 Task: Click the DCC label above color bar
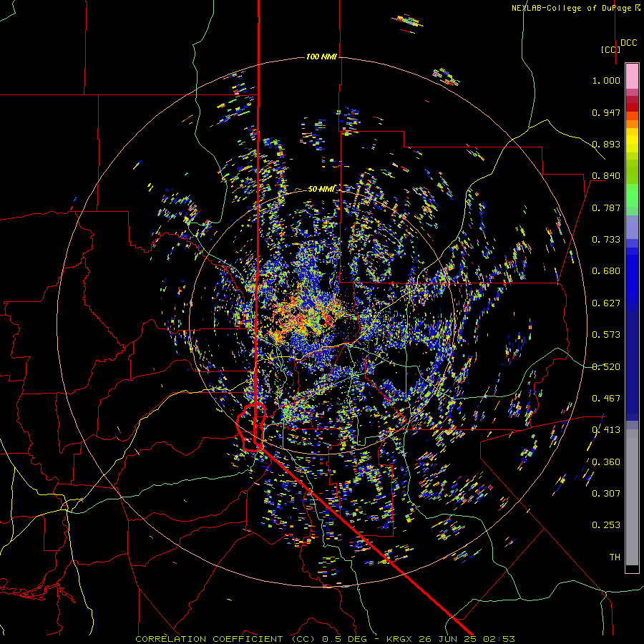coord(629,43)
